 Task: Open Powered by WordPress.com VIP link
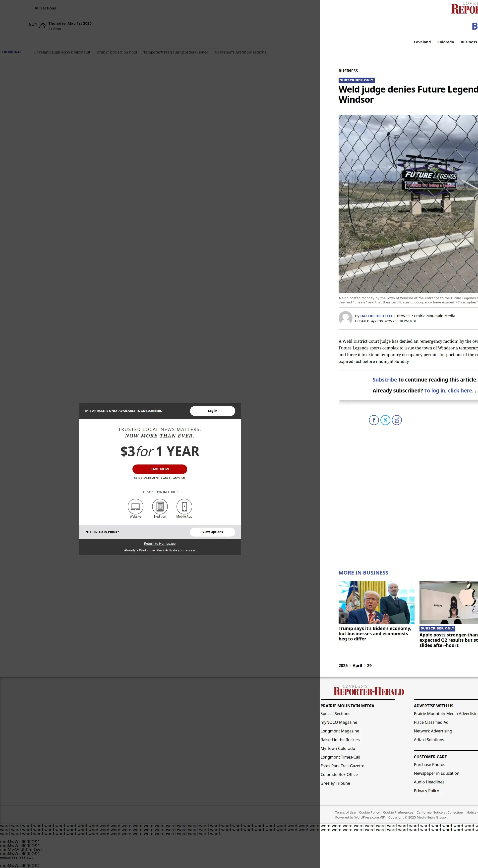360,817
